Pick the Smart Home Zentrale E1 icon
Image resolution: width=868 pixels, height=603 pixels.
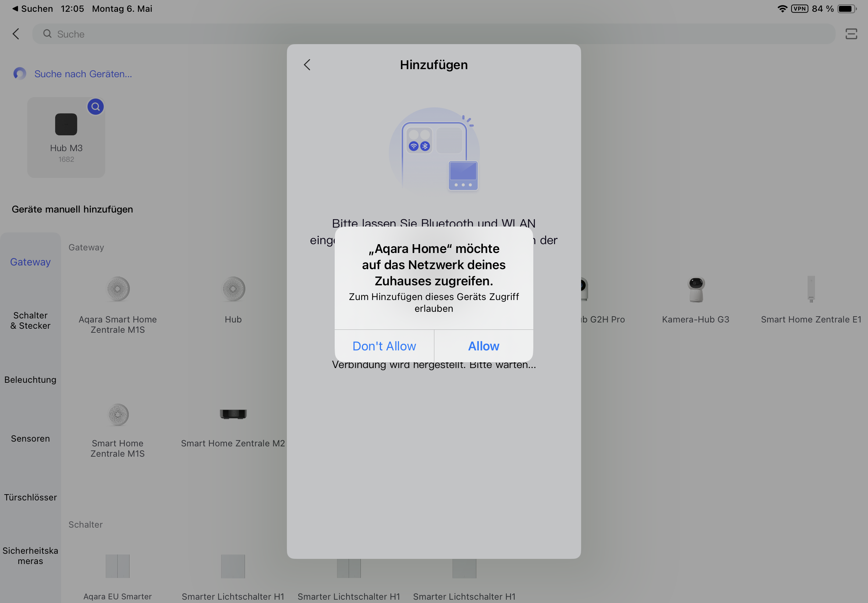coord(811,289)
